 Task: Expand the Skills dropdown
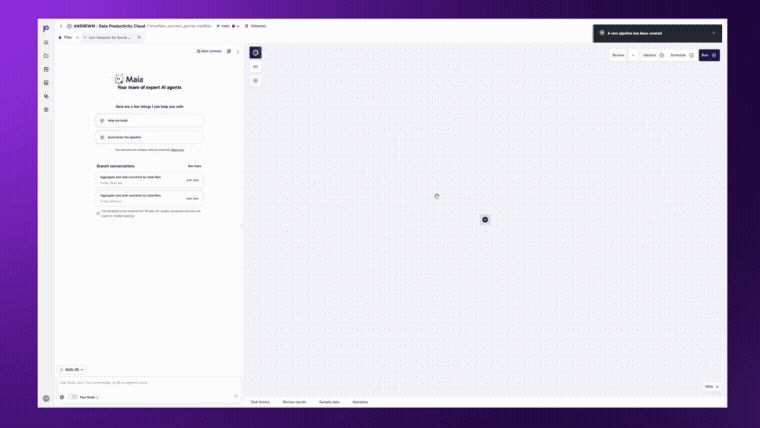point(73,369)
